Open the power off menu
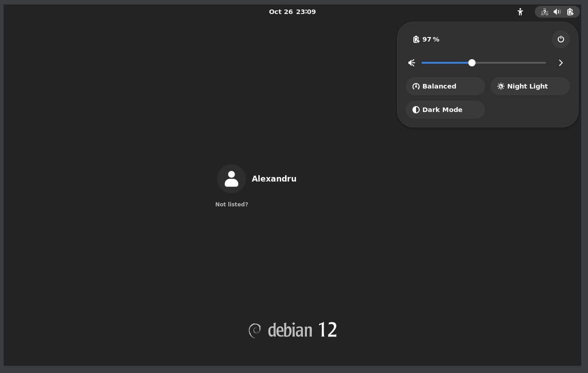 [x=560, y=39]
